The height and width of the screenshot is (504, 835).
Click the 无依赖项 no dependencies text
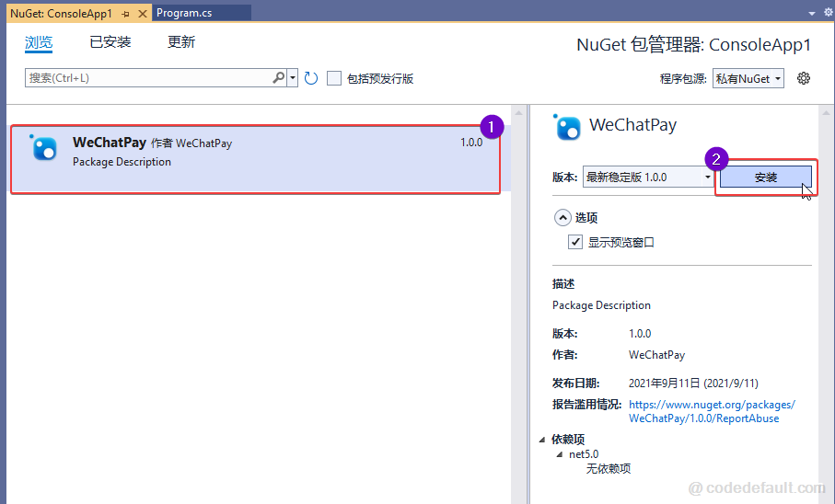[609, 469]
